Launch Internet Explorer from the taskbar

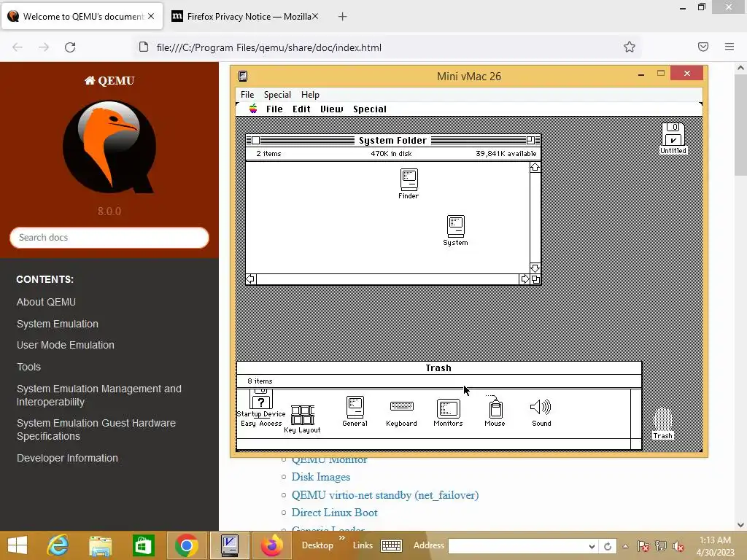[x=58, y=545]
